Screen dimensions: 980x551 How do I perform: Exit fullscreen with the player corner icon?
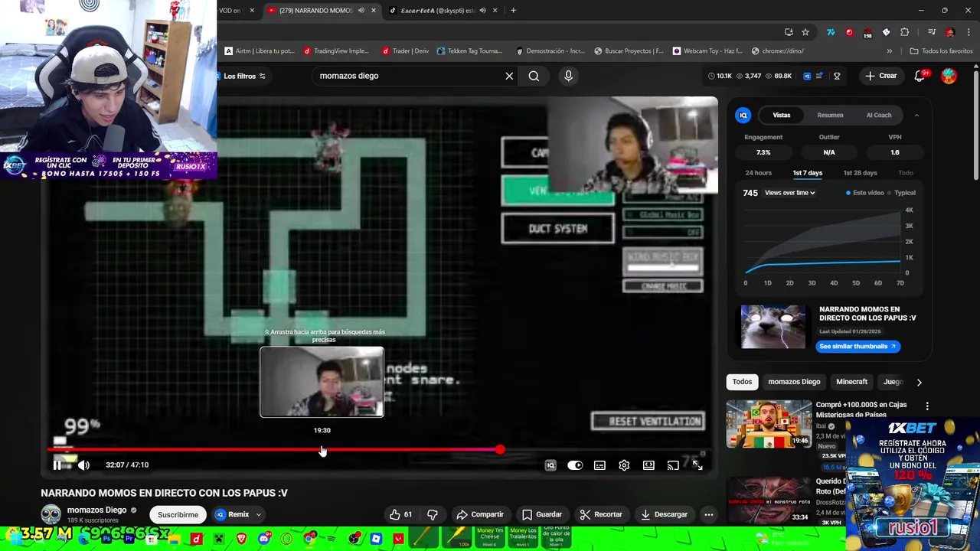[x=697, y=465]
